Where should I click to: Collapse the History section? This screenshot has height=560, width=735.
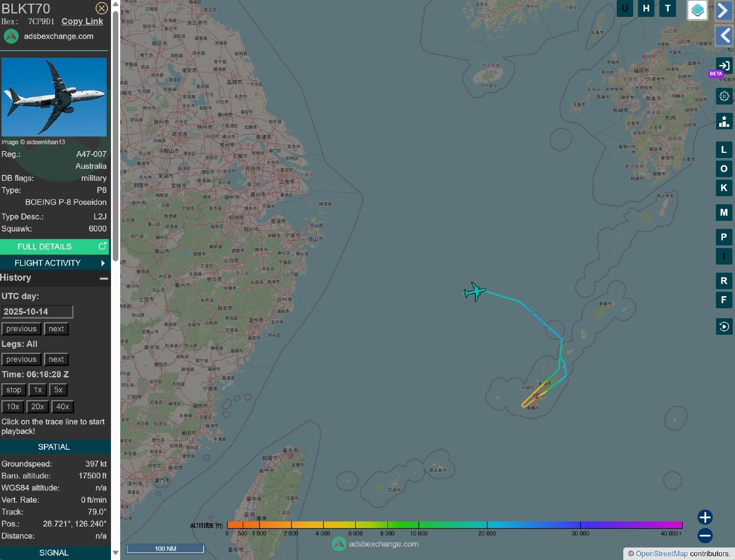point(104,279)
